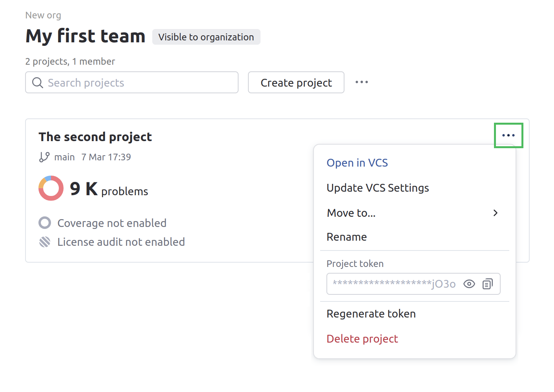This screenshot has width=554, height=392.
Task: Click the Visible to organization badge
Action: (206, 37)
